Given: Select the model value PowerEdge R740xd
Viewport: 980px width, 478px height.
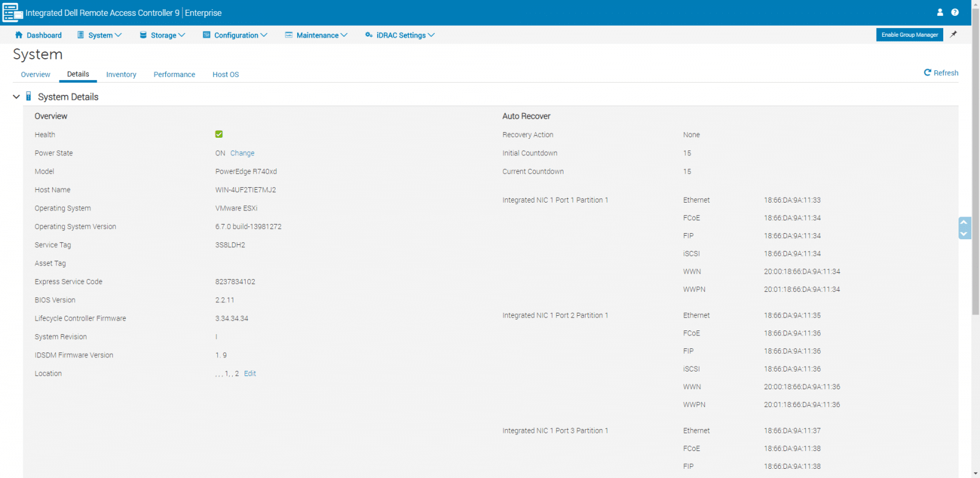Looking at the screenshot, I should click(246, 171).
